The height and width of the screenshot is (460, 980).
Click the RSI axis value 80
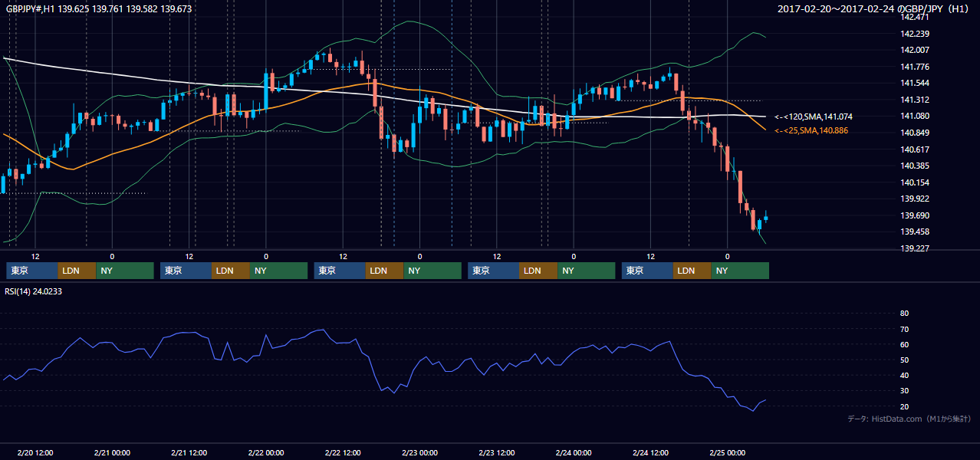(904, 314)
